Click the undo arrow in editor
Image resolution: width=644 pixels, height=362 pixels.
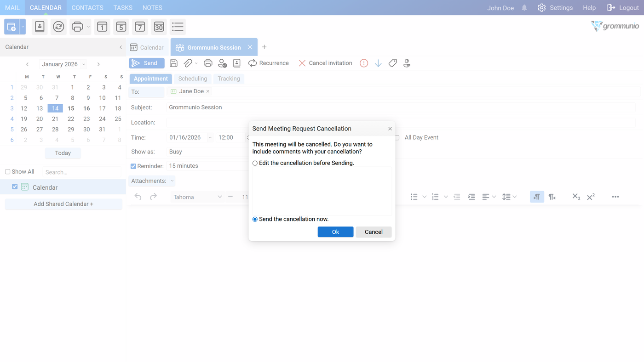(x=138, y=197)
